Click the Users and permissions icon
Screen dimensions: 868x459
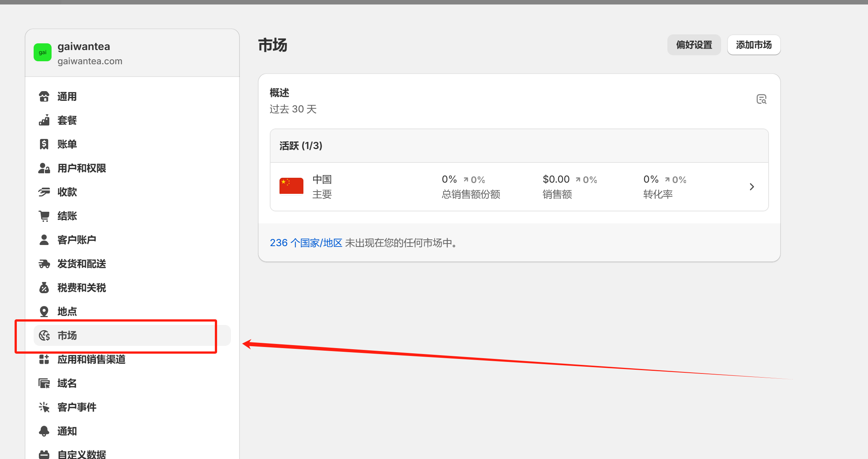tap(44, 168)
